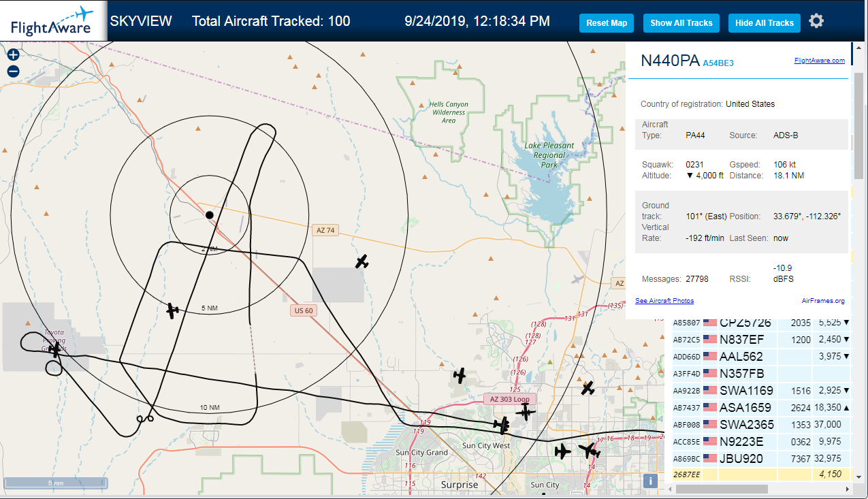Click the Reset Map button
Image resolution: width=868 pixels, height=499 pixels.
[607, 23]
